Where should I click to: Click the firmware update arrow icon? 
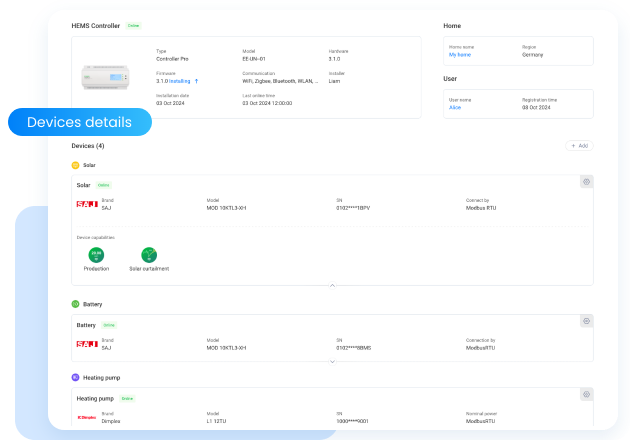196,80
